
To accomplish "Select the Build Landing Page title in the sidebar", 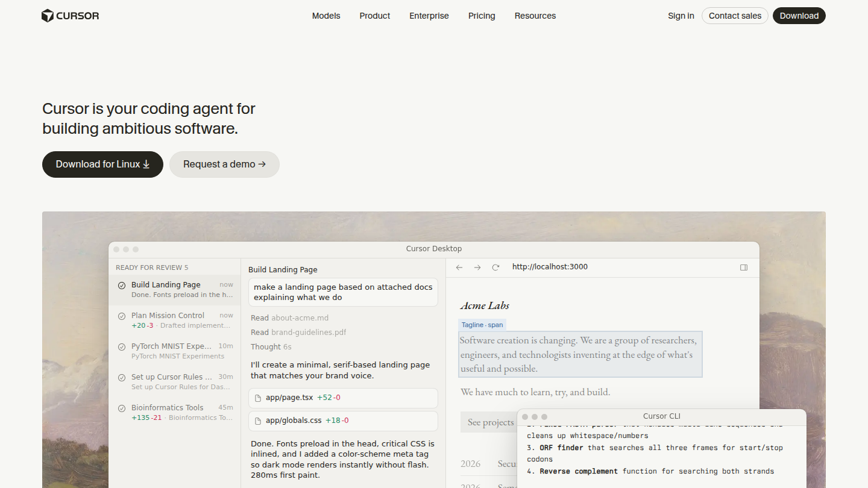I will 166,285.
